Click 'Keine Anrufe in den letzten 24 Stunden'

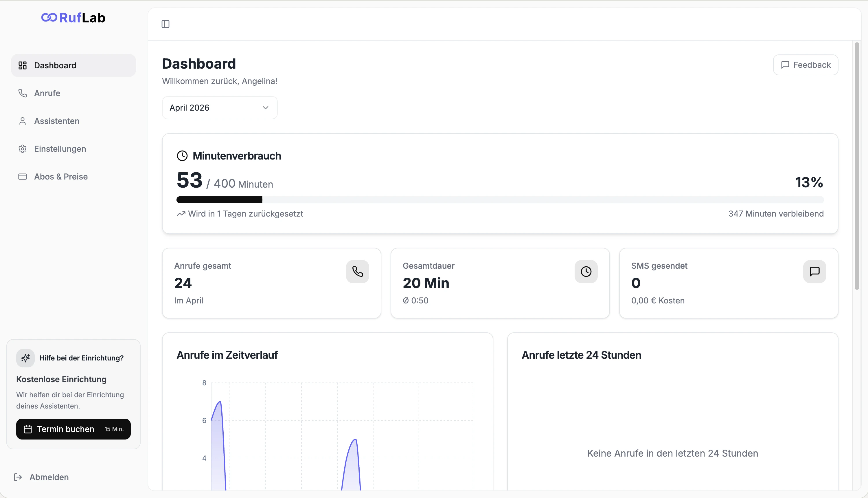click(x=672, y=453)
